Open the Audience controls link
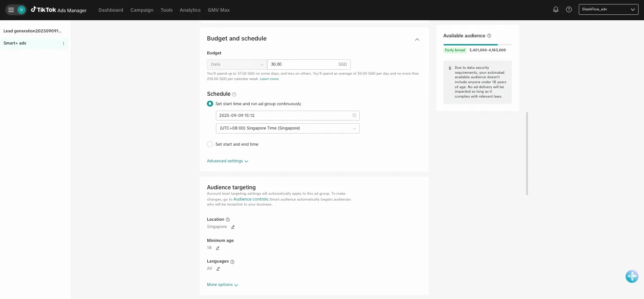The width and height of the screenshot is (644, 299). click(250, 199)
